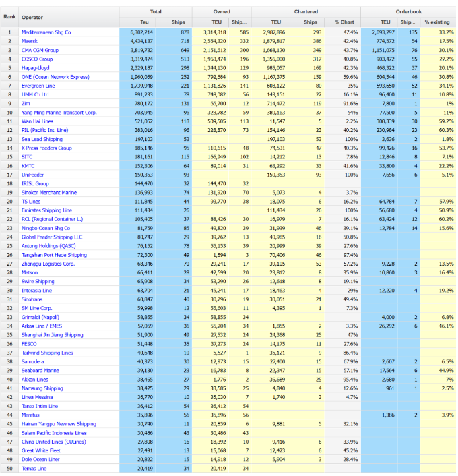Select % existing cell 60.3%
The image size is (458, 476).
438,130
